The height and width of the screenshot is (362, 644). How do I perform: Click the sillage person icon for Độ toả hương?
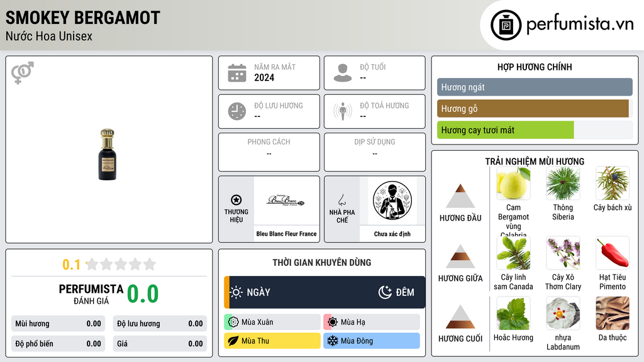click(x=343, y=111)
